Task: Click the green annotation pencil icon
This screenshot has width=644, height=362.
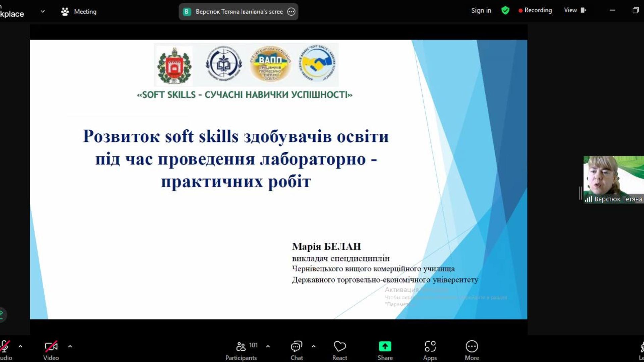Action: click(x=2, y=314)
